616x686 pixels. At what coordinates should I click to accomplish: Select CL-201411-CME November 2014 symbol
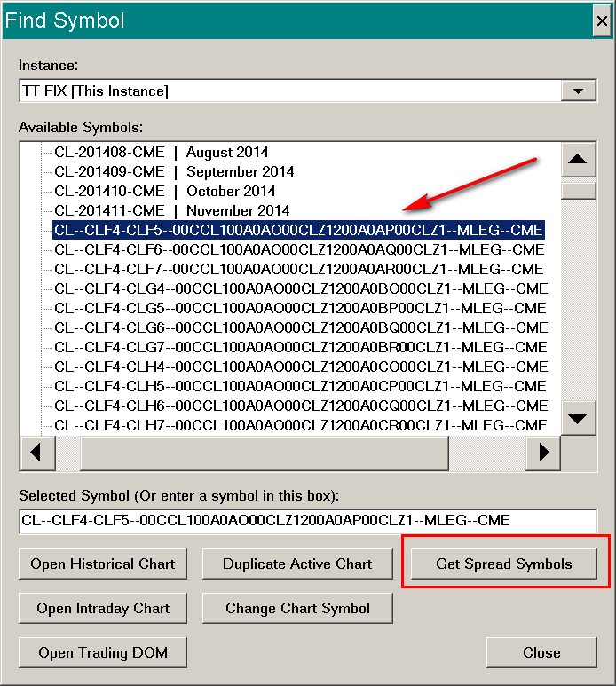171,210
